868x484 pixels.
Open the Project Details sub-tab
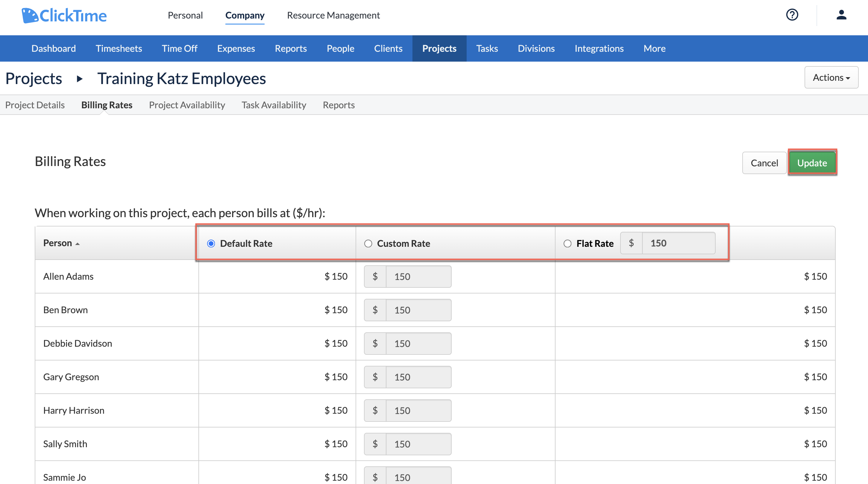(x=35, y=105)
